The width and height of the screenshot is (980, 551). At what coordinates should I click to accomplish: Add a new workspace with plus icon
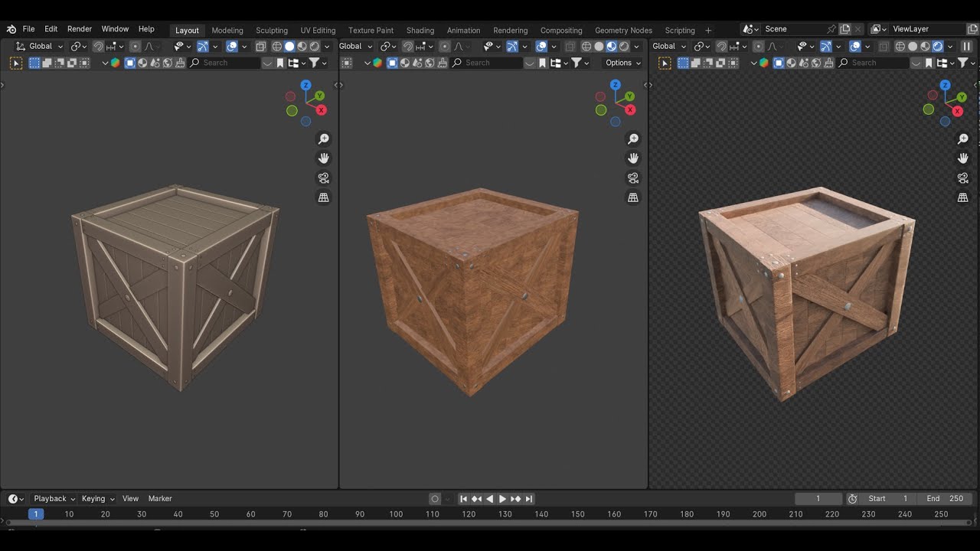708,31
